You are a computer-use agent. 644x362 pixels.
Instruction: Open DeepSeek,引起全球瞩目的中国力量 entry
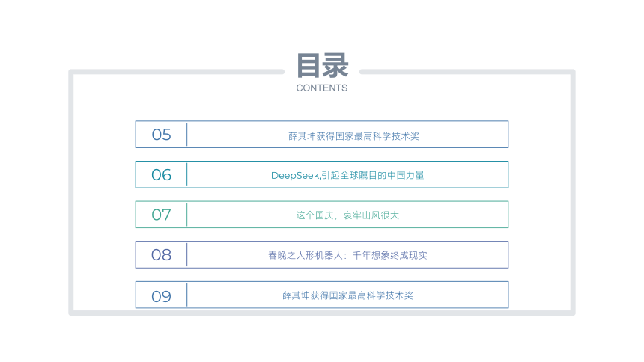(x=347, y=175)
